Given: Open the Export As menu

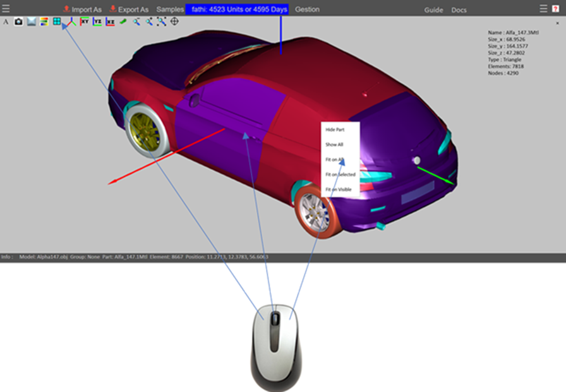Looking at the screenshot, I should (x=129, y=9).
